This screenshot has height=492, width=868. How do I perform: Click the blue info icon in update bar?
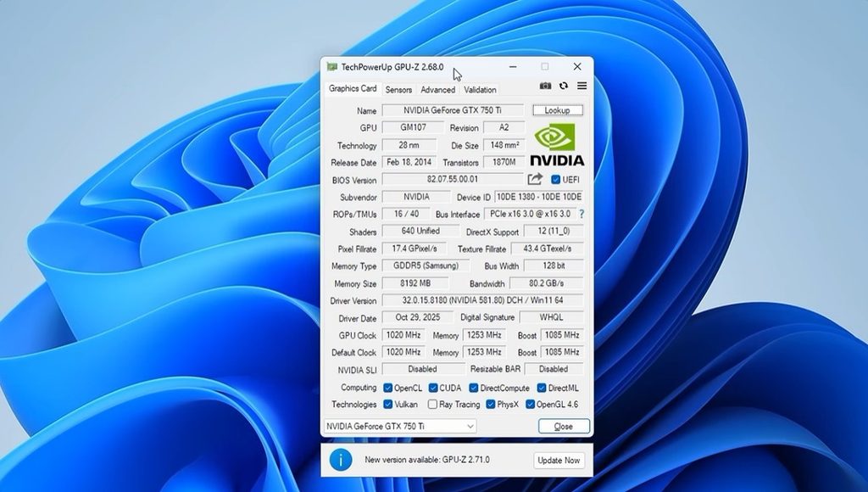pos(341,460)
